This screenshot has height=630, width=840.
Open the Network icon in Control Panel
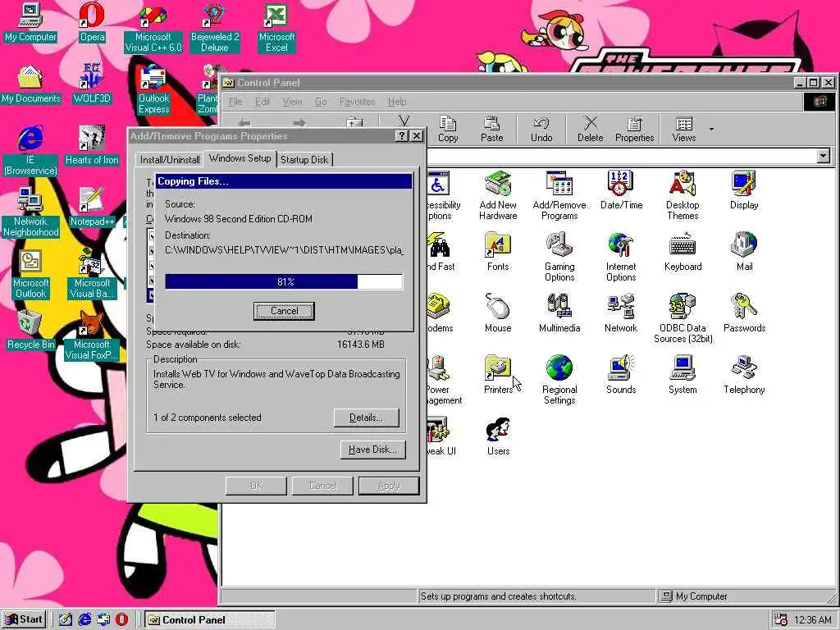(621, 313)
